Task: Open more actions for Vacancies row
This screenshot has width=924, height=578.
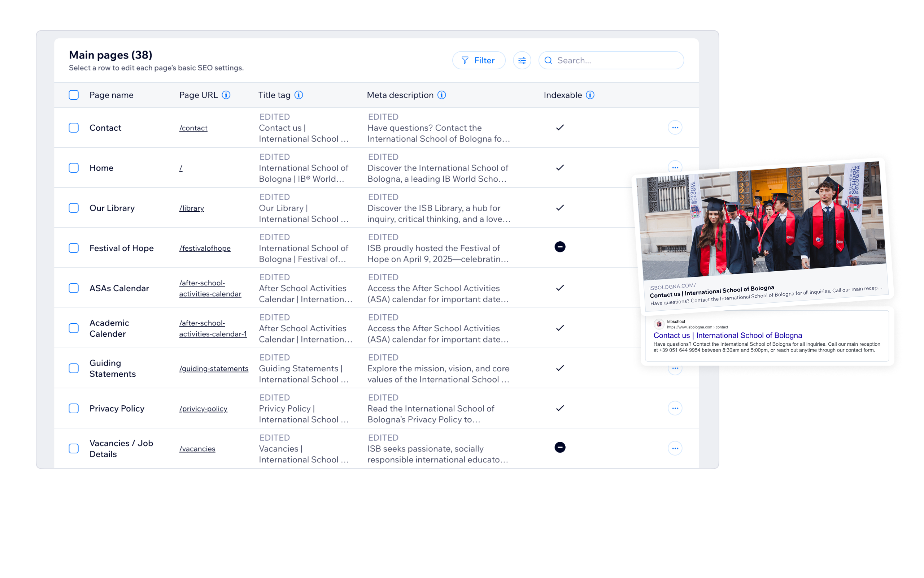Action: [x=675, y=448]
